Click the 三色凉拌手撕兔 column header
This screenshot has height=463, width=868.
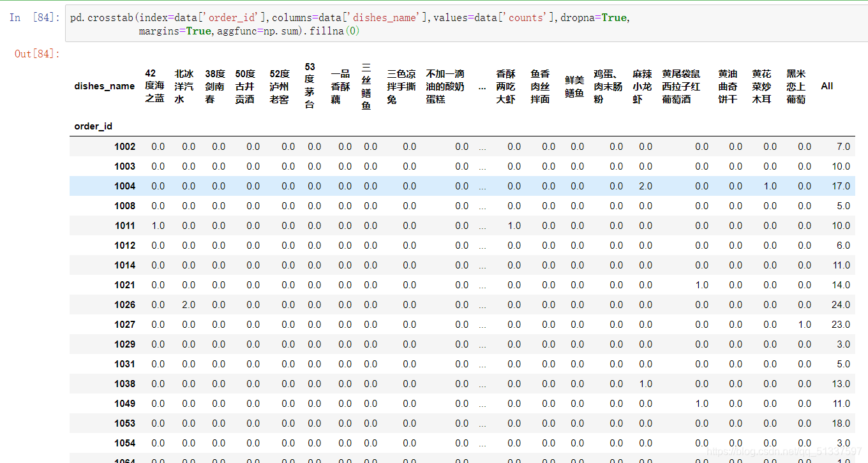[401, 86]
